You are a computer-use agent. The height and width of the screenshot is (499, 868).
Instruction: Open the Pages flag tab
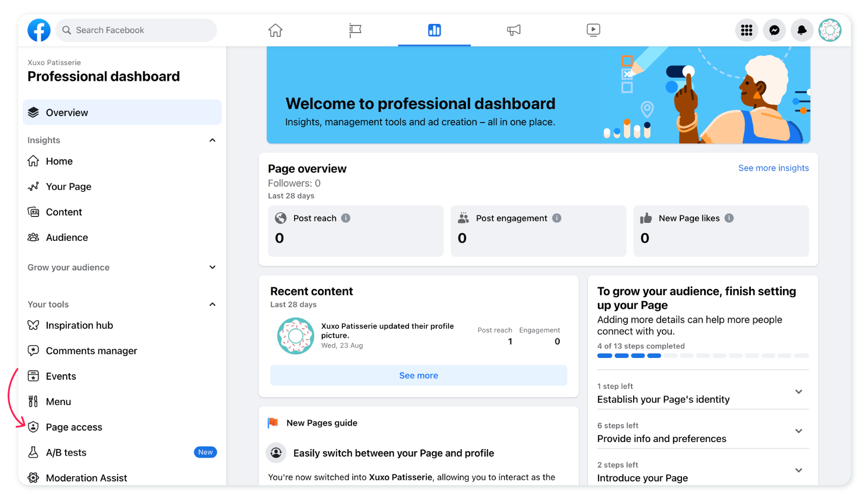tap(355, 30)
